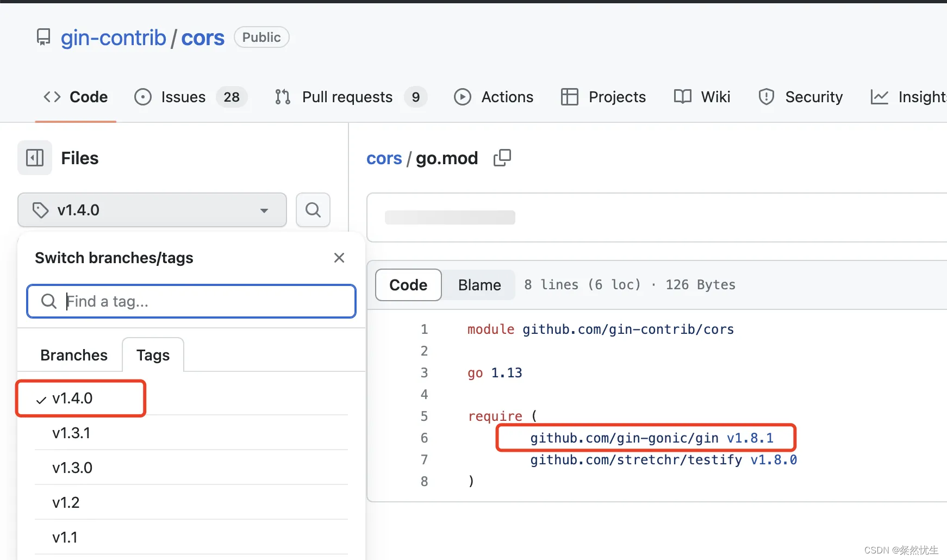Open the gin-contrib owner link
The image size is (947, 560).
tap(113, 38)
